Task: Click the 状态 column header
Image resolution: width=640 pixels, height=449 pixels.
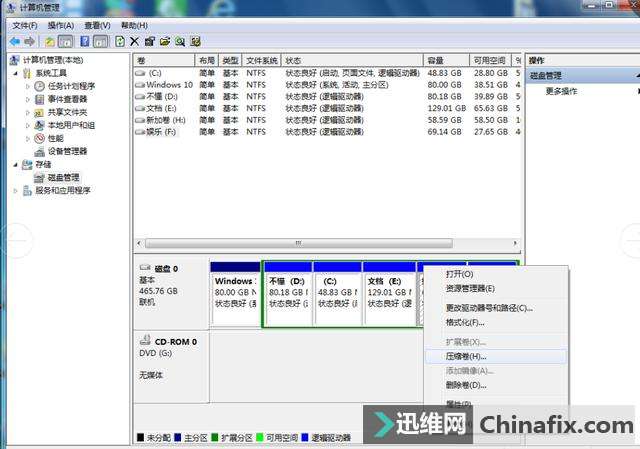Action: point(352,60)
